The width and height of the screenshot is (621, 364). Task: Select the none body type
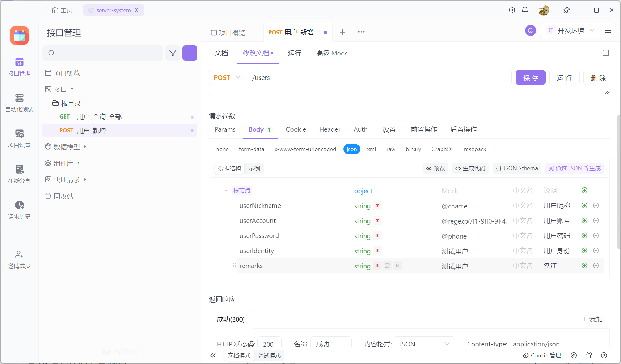click(222, 149)
